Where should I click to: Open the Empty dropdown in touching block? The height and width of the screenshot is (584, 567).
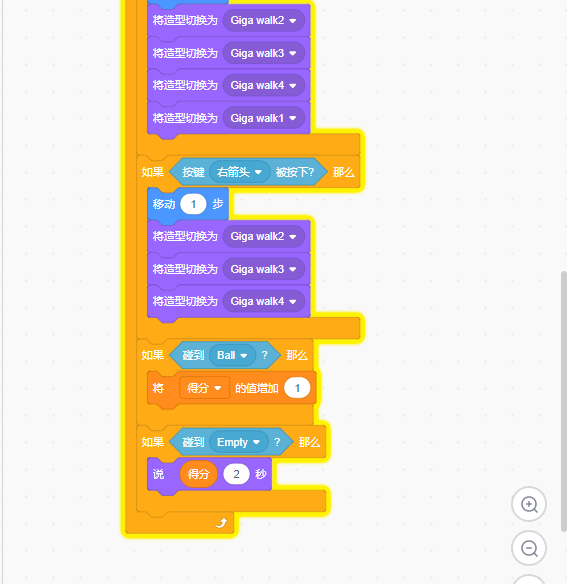point(239,442)
